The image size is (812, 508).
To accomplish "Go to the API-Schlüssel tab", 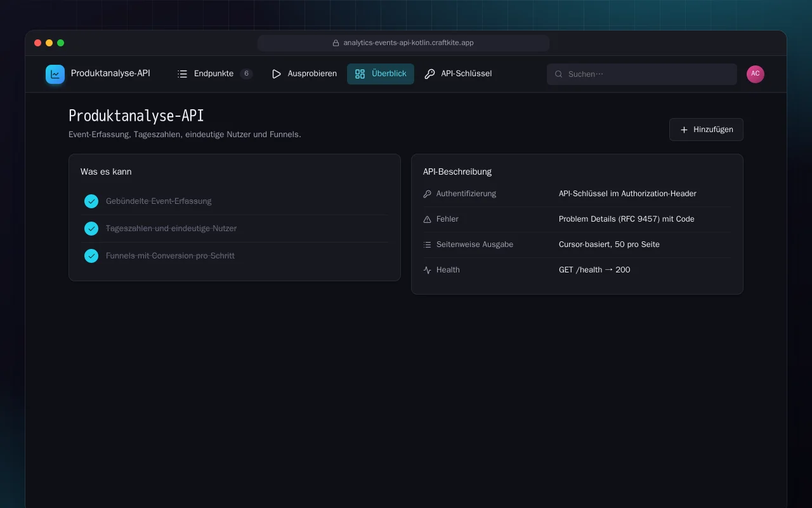I will click(458, 74).
